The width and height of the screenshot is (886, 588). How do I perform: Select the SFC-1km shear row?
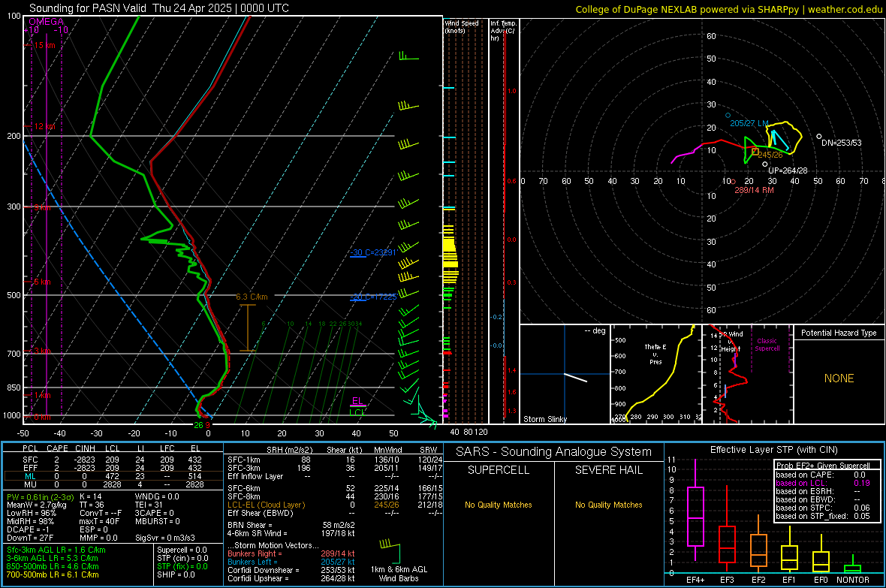pyautogui.click(x=335, y=460)
